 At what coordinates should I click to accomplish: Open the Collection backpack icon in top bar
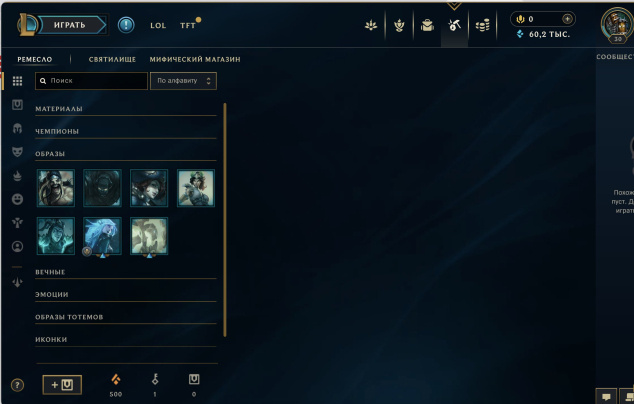pos(427,25)
